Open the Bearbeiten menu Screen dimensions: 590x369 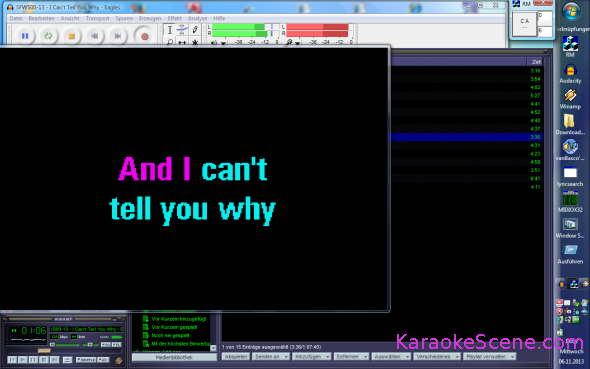point(41,18)
